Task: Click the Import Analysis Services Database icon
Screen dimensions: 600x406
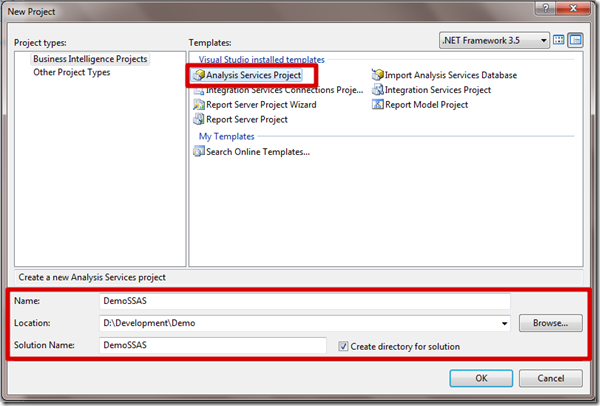Action: (377, 75)
